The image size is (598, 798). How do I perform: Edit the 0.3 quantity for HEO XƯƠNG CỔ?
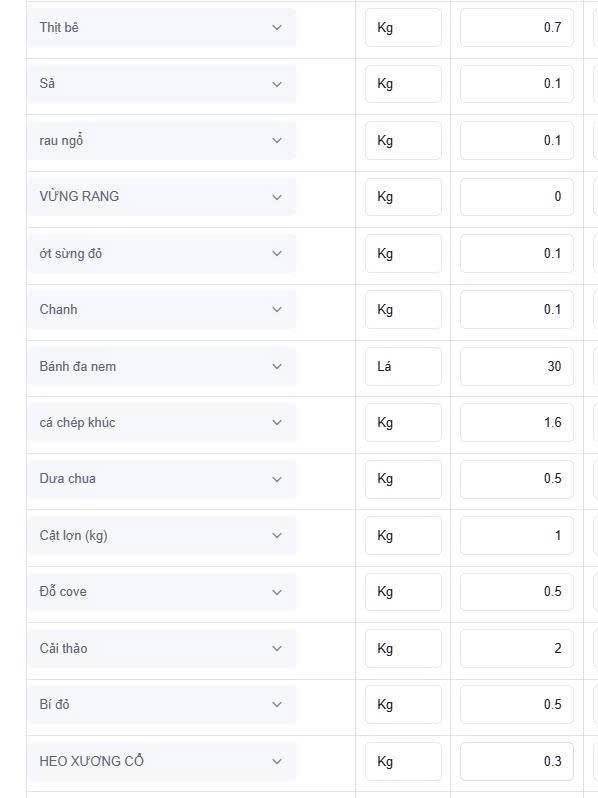517,761
